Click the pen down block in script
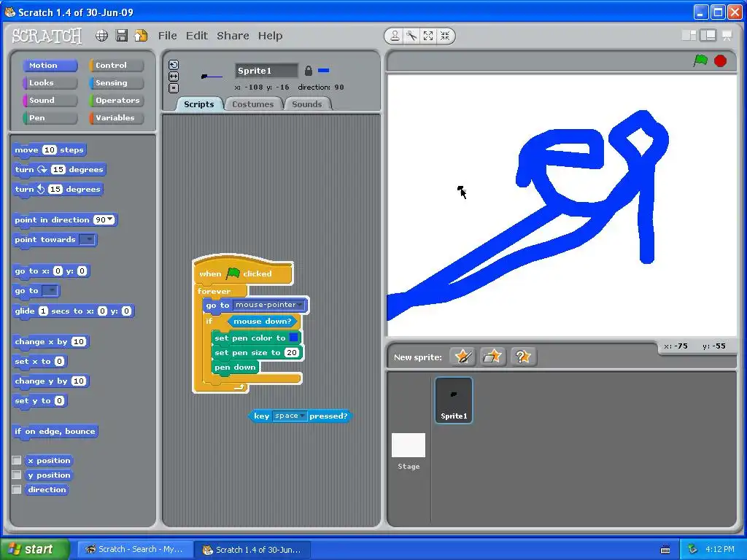The image size is (747, 560). [x=235, y=367]
